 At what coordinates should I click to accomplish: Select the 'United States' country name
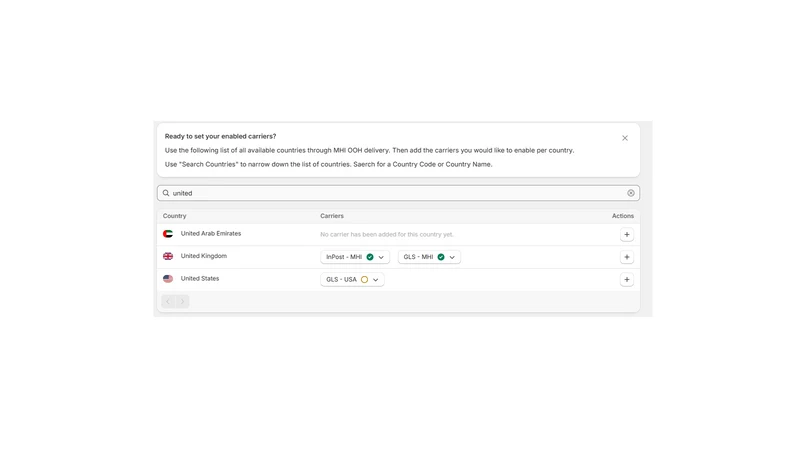click(199, 279)
